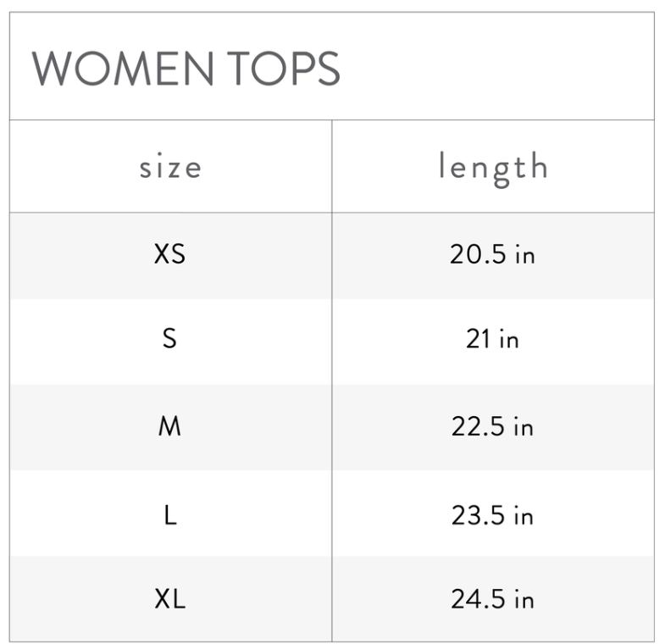Click the size column header
The image size is (665, 644).
click(x=170, y=166)
